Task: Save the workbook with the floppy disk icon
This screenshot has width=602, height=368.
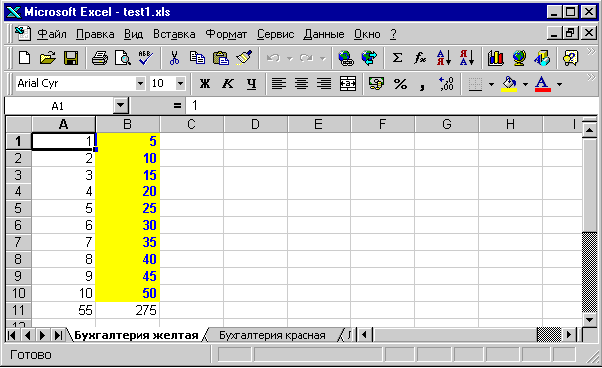Action: tap(71, 58)
